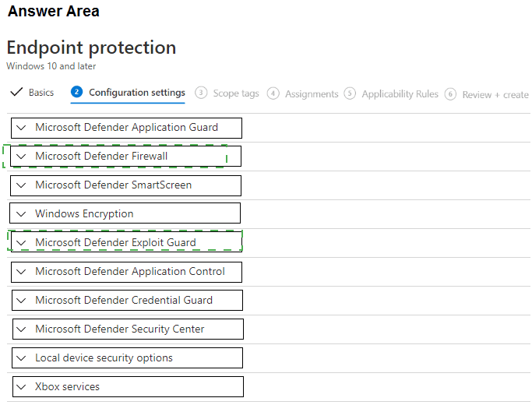532x405 pixels.
Task: Click the Xbox services chevron icon
Action: pyautogui.click(x=22, y=387)
